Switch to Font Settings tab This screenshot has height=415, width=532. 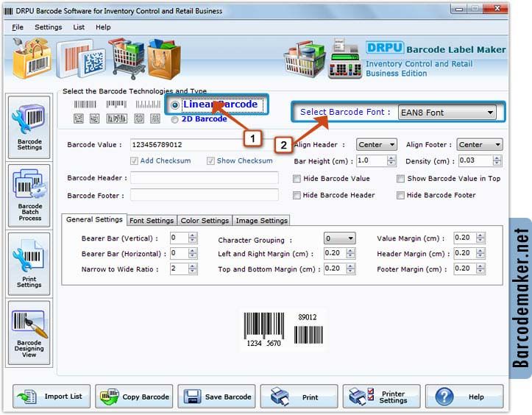[152, 221]
